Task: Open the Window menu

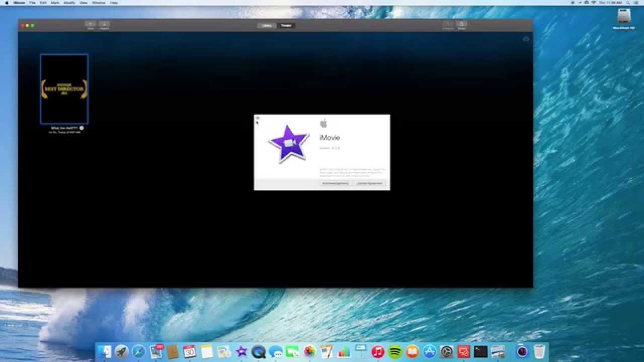Action: [x=99, y=3]
